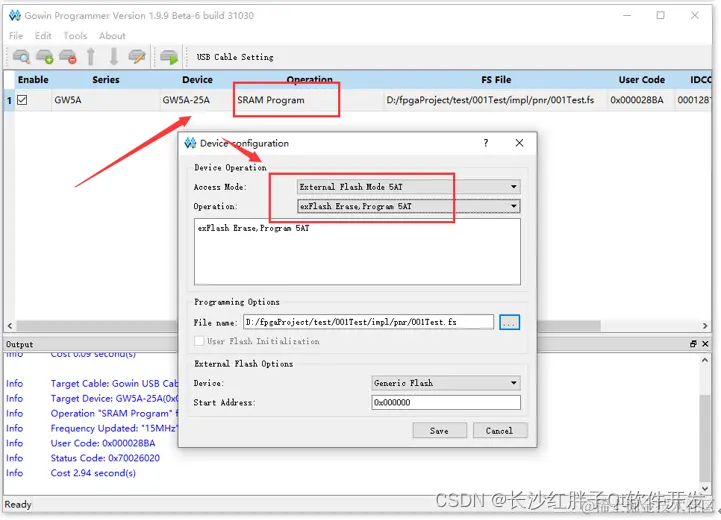
Task: Click the USB Cable Setting button
Action: [235, 57]
